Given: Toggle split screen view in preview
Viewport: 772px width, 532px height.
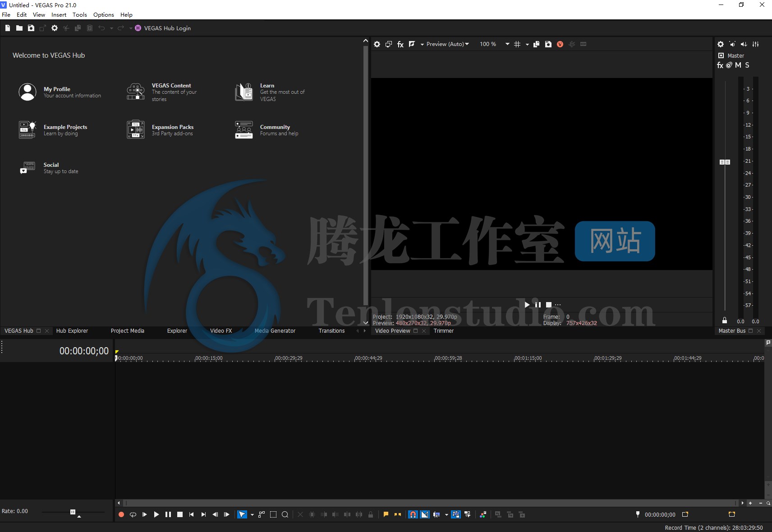Looking at the screenshot, I should pyautogui.click(x=412, y=44).
